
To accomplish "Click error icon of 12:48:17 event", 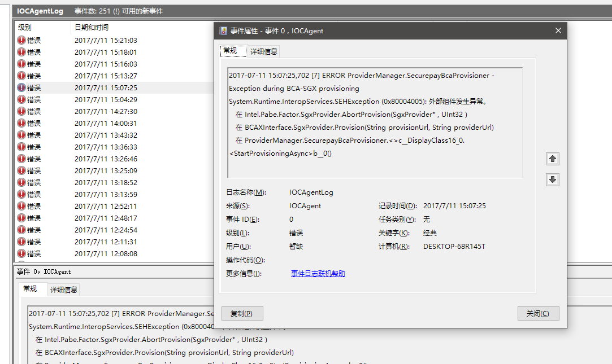I will 21,218.
